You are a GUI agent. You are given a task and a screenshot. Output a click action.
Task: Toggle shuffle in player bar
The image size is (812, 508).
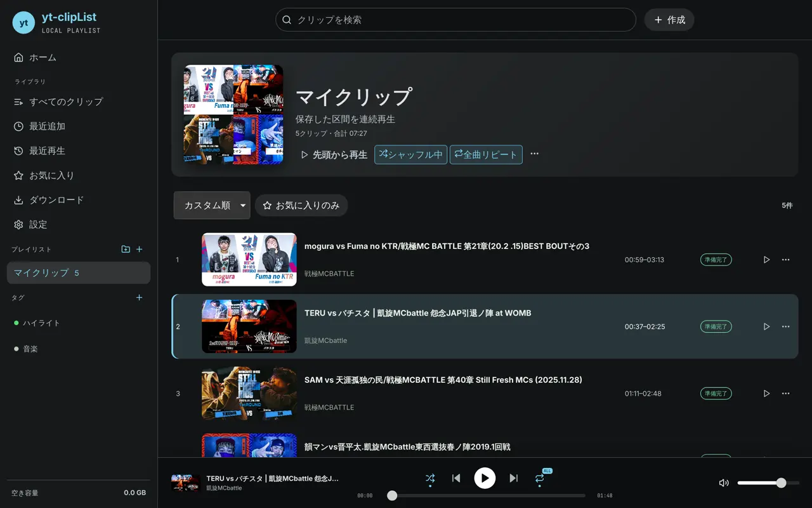point(430,478)
